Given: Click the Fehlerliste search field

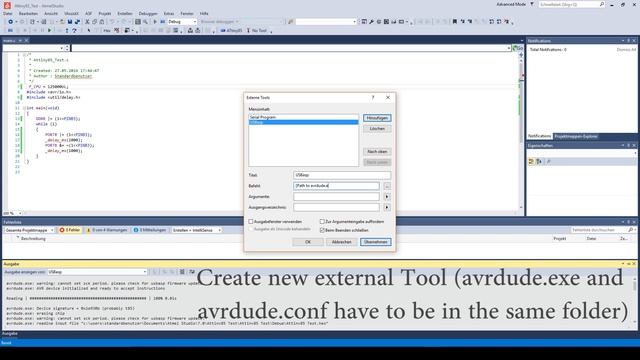Looking at the screenshot, I should (x=599, y=230).
